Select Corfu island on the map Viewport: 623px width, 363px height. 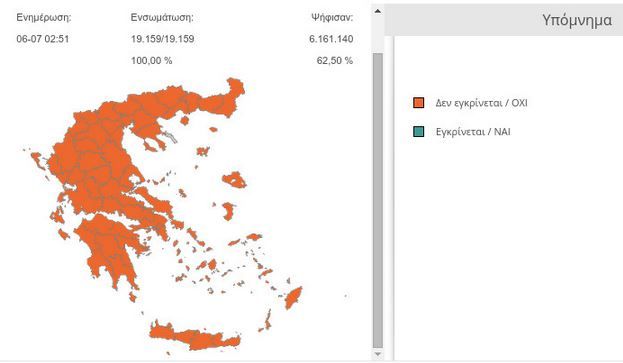[x=39, y=160]
